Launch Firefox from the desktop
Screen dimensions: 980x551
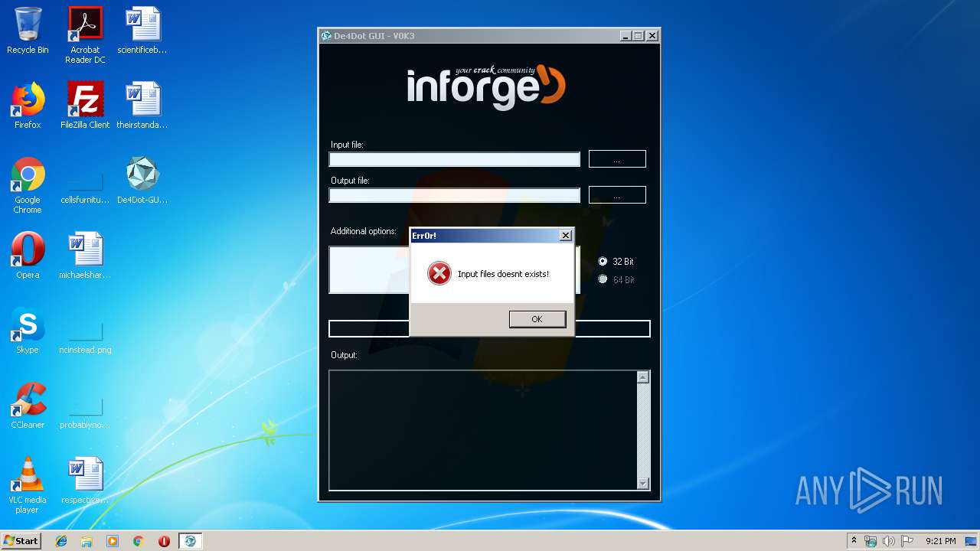pos(28,106)
